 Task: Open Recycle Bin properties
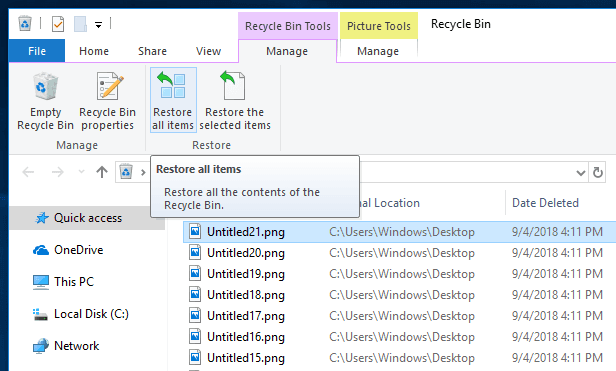click(108, 101)
